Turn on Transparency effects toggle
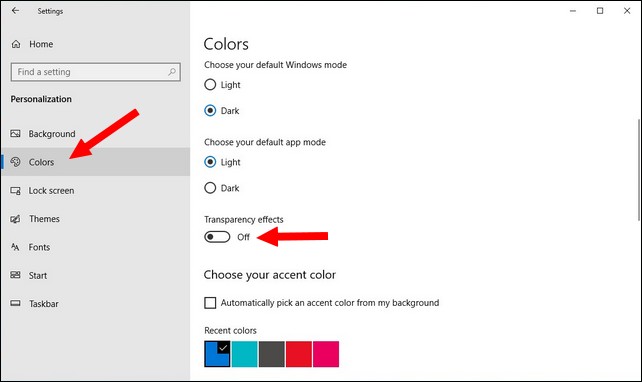 [x=217, y=237]
